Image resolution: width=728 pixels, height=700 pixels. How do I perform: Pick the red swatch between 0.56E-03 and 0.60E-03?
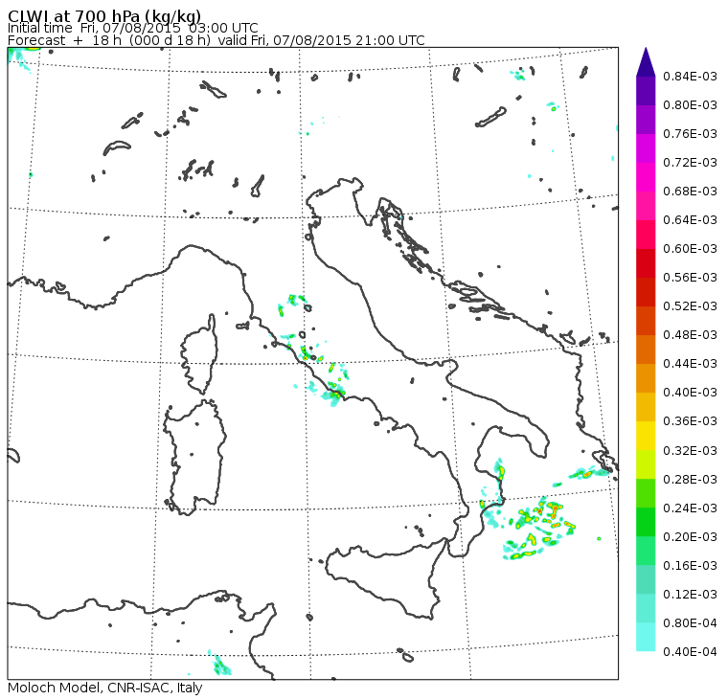coord(646,263)
